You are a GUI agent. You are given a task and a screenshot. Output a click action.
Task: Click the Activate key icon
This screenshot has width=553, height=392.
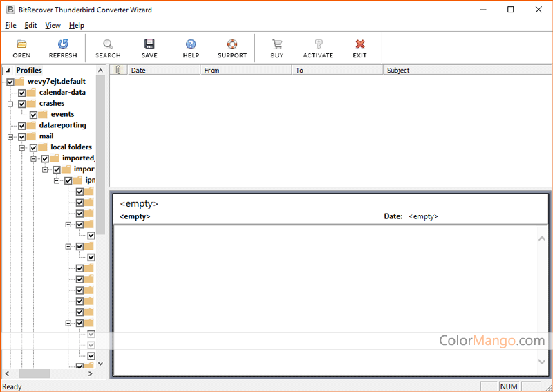point(318,44)
